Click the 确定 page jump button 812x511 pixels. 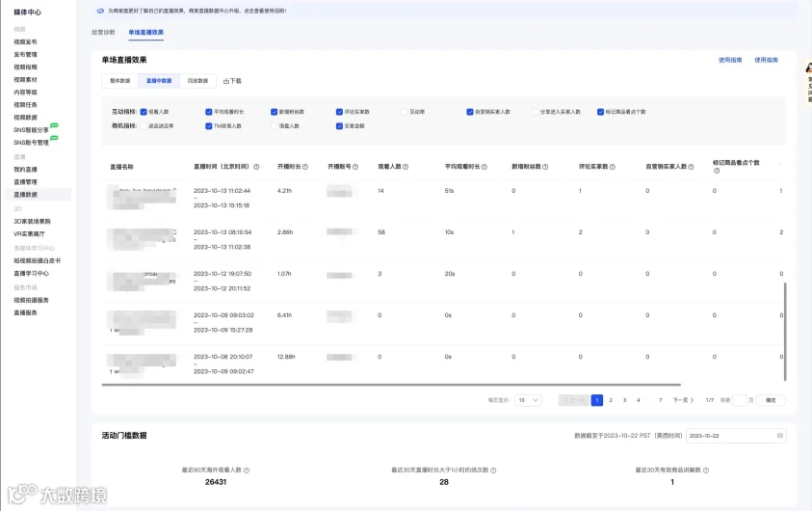tap(771, 400)
